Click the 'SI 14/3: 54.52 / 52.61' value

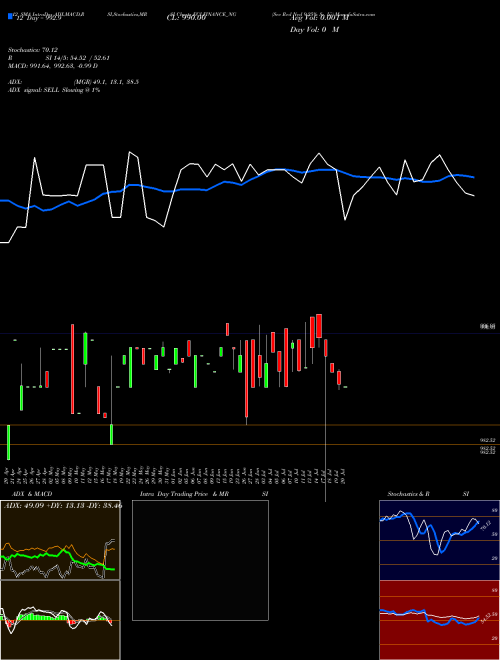77,58
